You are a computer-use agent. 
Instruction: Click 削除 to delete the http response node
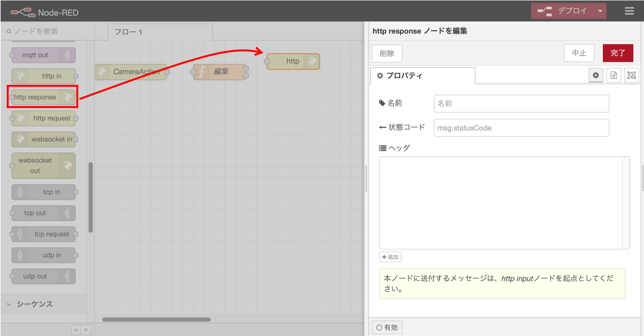click(387, 53)
